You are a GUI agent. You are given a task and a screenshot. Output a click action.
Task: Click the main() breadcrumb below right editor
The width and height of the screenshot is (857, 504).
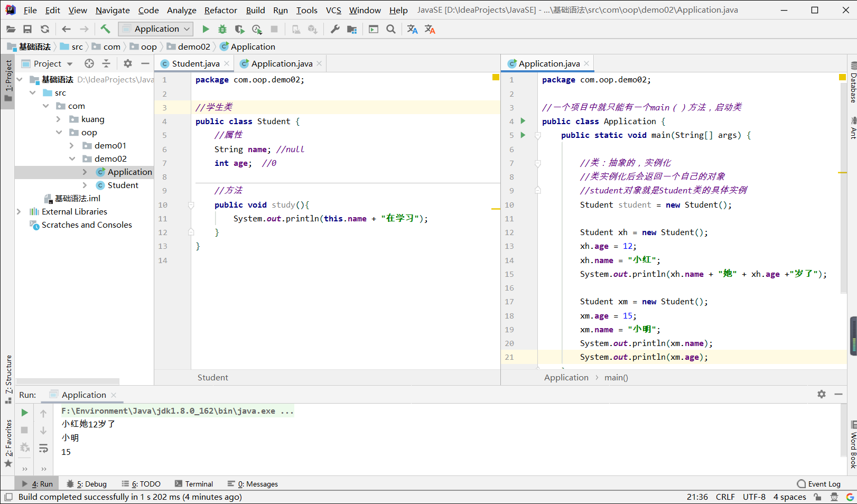(616, 377)
